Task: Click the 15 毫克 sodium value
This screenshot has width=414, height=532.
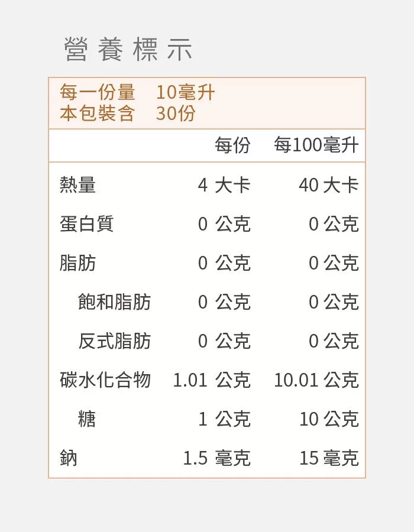Action: tap(329, 458)
